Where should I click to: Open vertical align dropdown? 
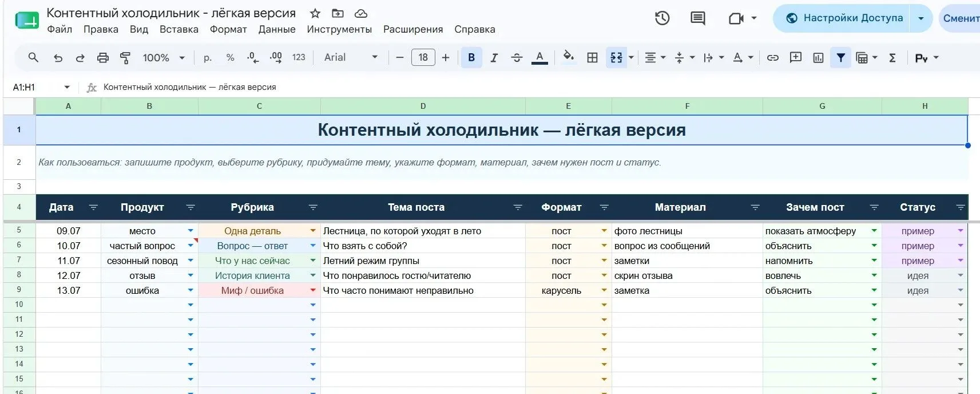point(684,57)
